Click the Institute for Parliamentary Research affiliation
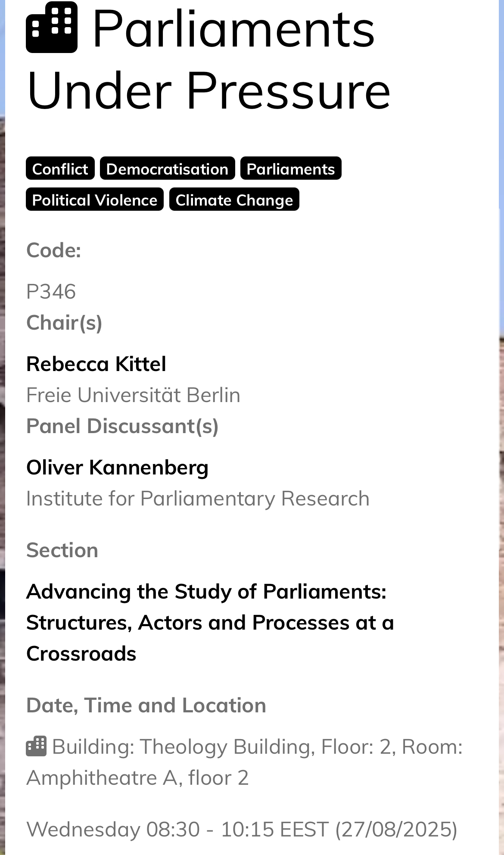Image resolution: width=504 pixels, height=855 pixels. 198,498
